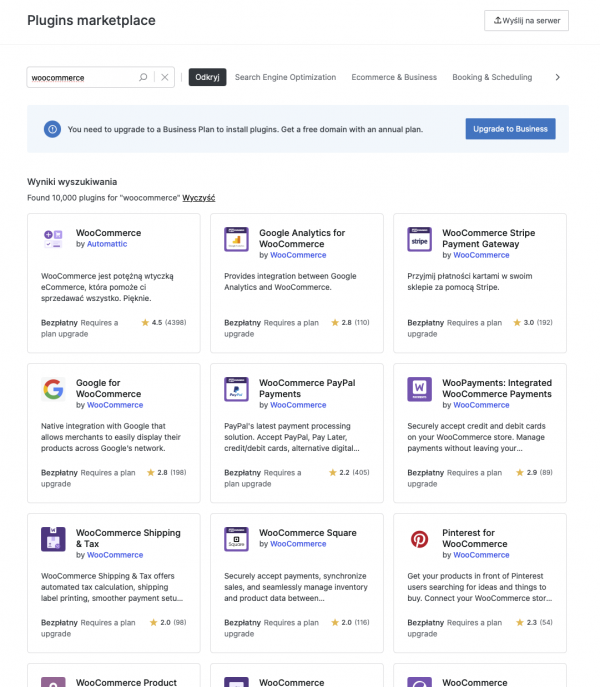Click the 2.9 star rating on WooPayments
Viewport: 600px width, 687px height.
[534, 472]
